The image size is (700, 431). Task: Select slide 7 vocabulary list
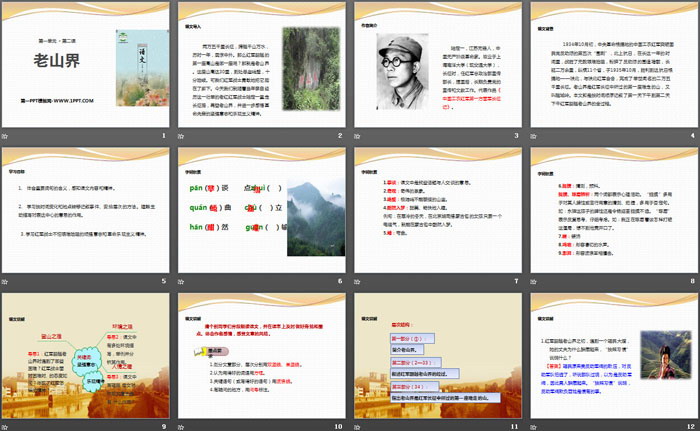pyautogui.click(x=437, y=210)
